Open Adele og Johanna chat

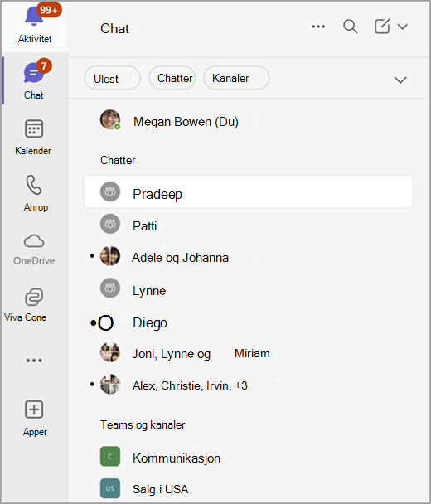248,257
